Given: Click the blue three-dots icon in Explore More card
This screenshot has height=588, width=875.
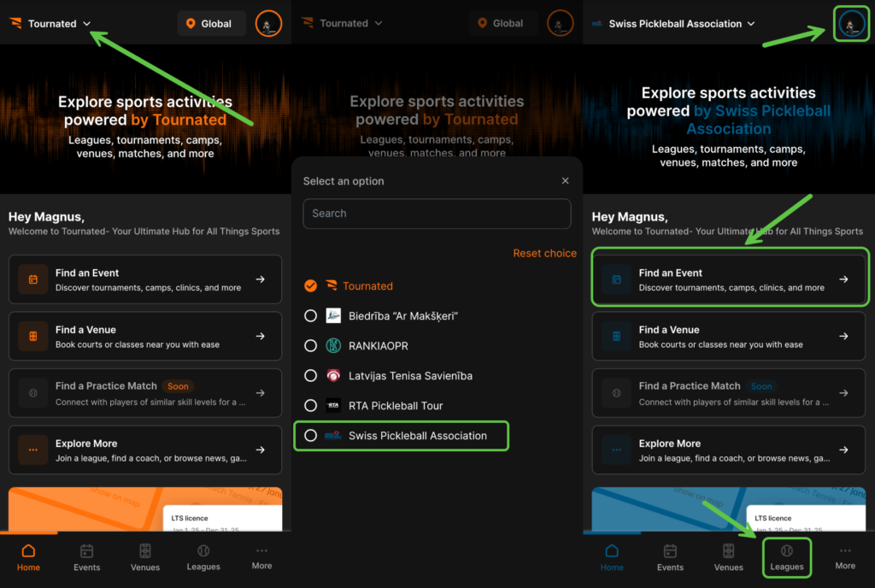Looking at the screenshot, I should click(x=616, y=450).
